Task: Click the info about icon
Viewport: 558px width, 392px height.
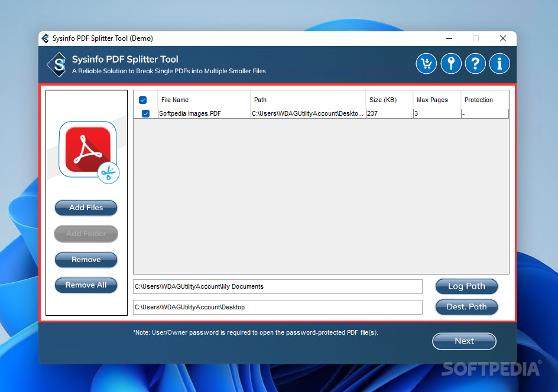Action: 499,64
